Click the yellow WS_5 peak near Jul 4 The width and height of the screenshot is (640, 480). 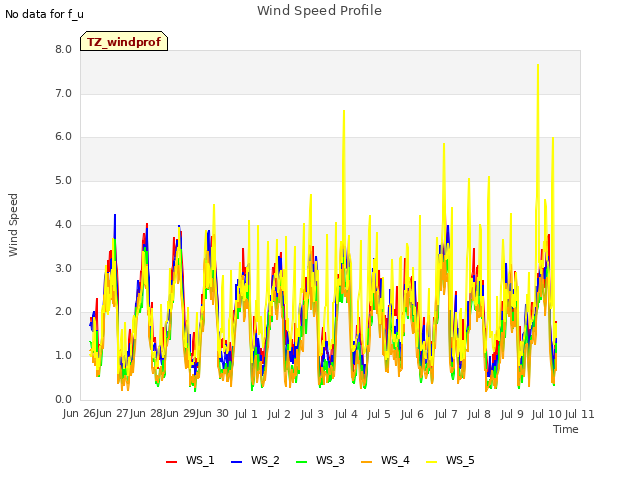click(x=344, y=111)
